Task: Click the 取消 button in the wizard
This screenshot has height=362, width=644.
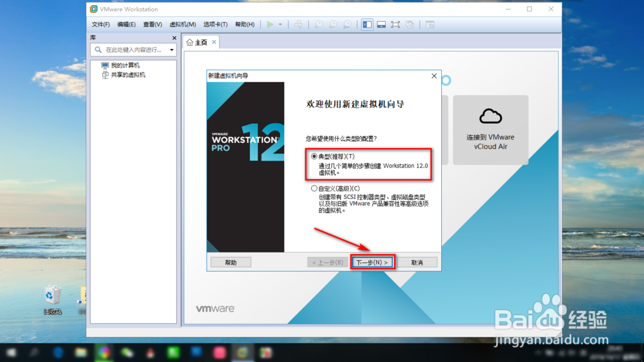Action: tap(417, 262)
